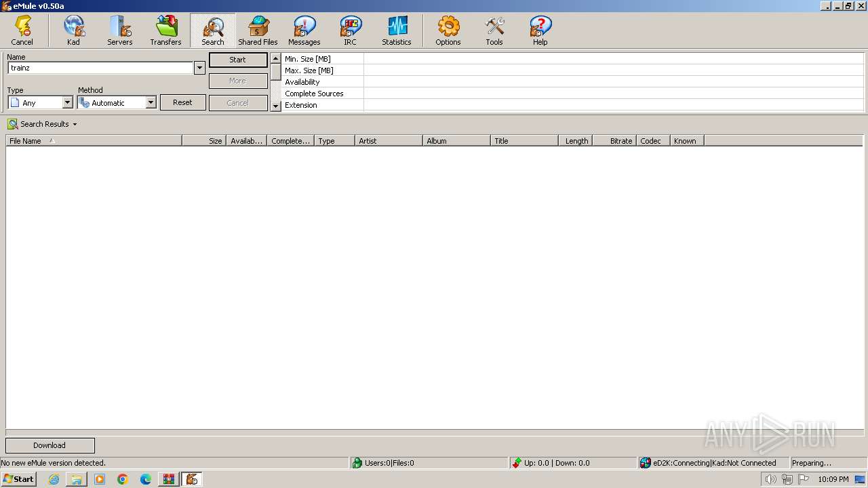Sort results by Complete column
The image size is (868, 488).
pos(290,141)
